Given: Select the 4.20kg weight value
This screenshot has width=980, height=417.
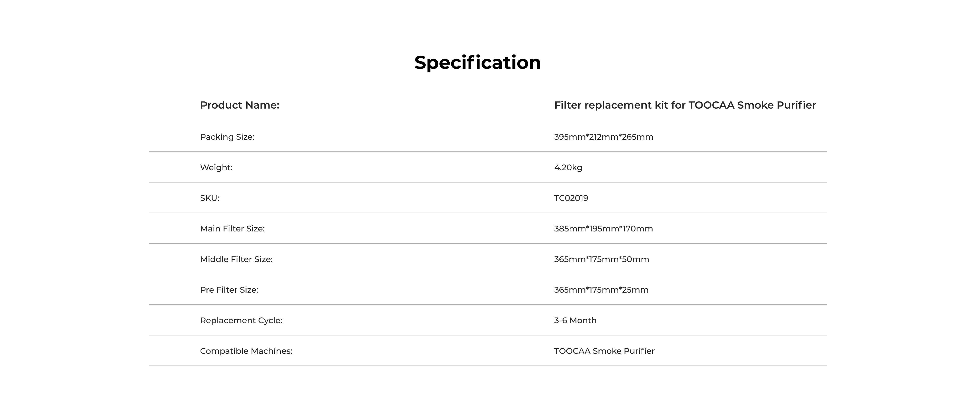Looking at the screenshot, I should (x=568, y=168).
